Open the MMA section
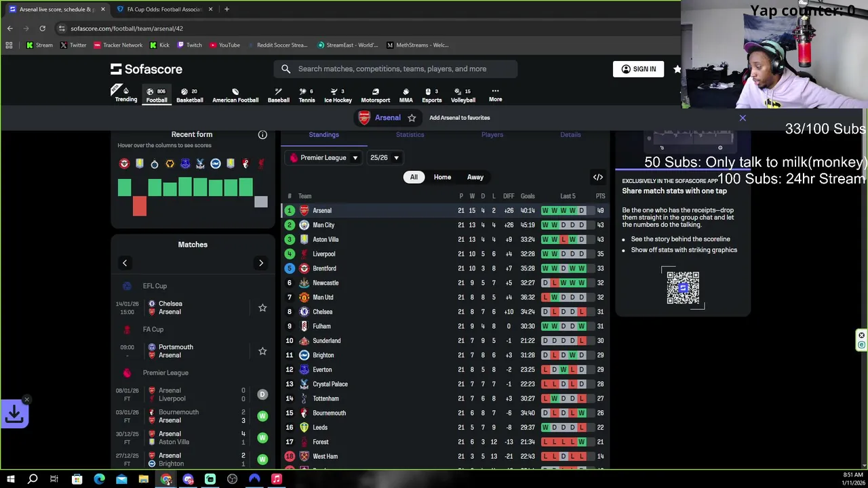The height and width of the screenshot is (488, 868). click(x=406, y=95)
